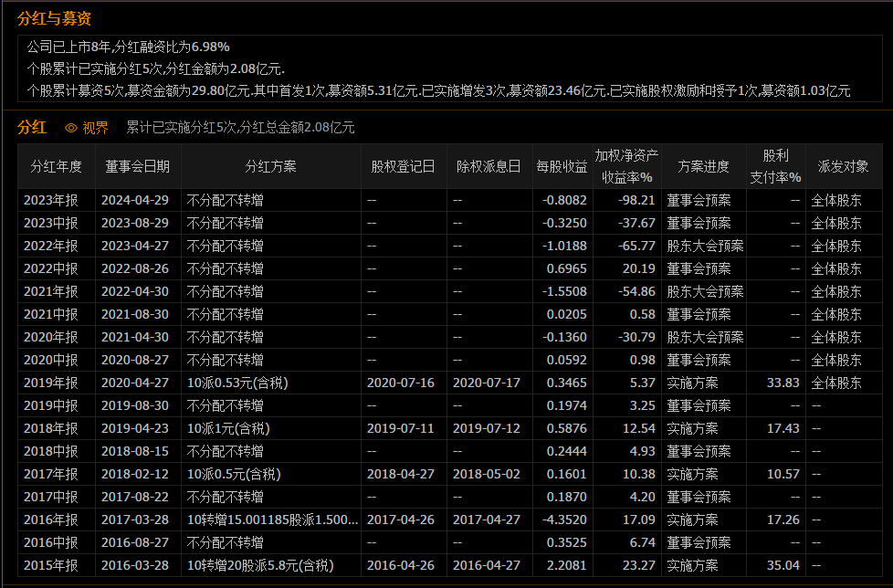Click the board date 2023-08-29
Screen dimensions: 893x588
coord(135,223)
